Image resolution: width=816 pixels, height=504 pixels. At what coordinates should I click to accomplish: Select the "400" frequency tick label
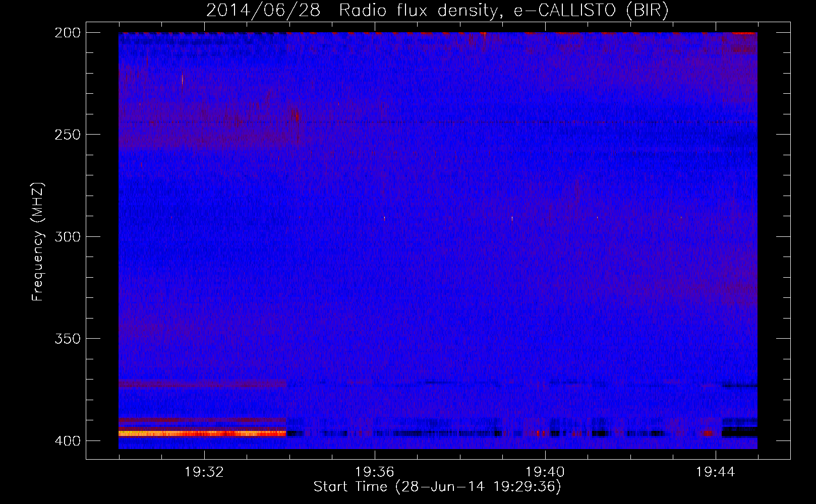67,440
